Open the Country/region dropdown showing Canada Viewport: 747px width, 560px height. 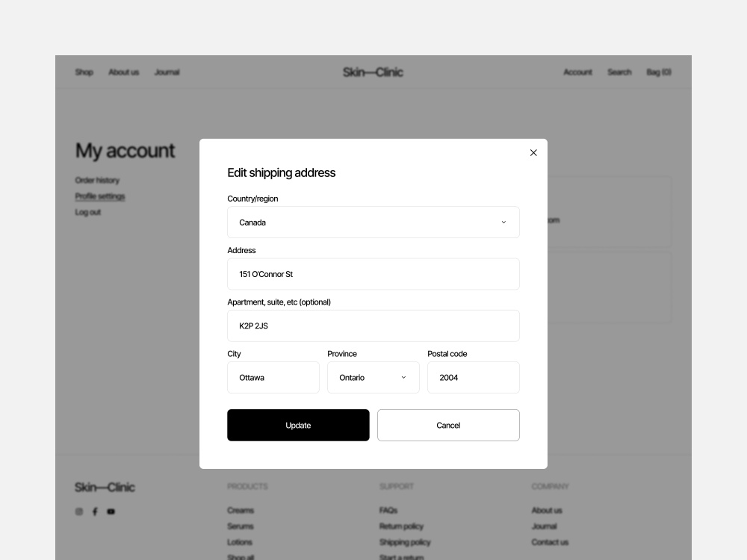coord(373,223)
